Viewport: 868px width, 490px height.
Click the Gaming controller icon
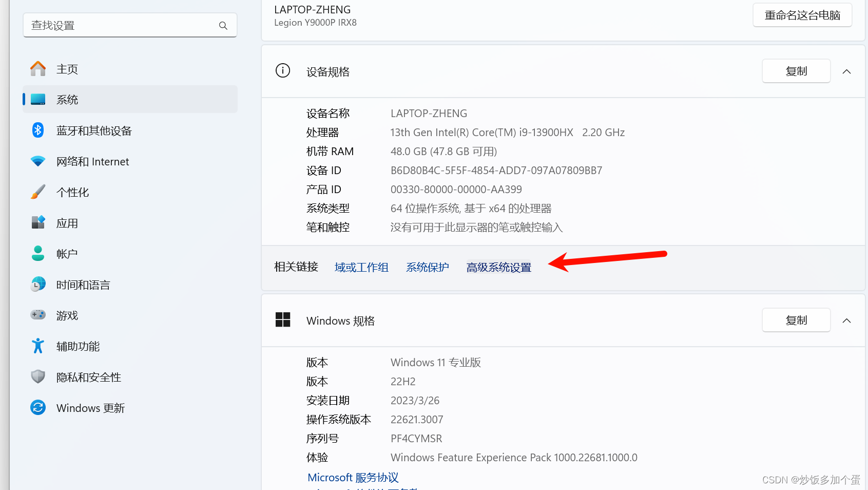coord(38,315)
